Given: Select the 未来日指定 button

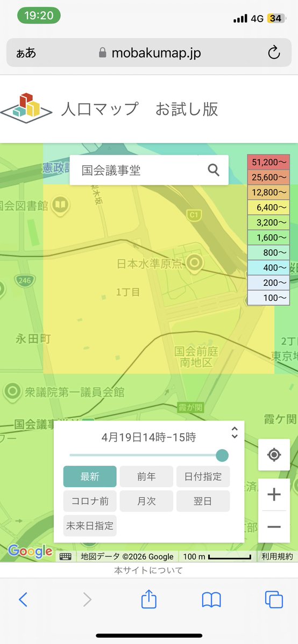Looking at the screenshot, I should point(90,526).
